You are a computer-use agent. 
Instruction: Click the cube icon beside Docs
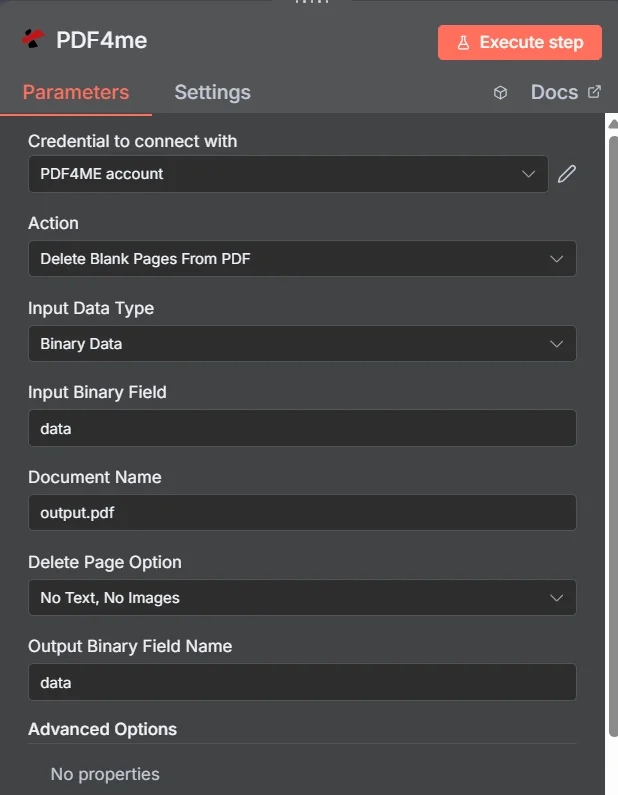coord(500,93)
